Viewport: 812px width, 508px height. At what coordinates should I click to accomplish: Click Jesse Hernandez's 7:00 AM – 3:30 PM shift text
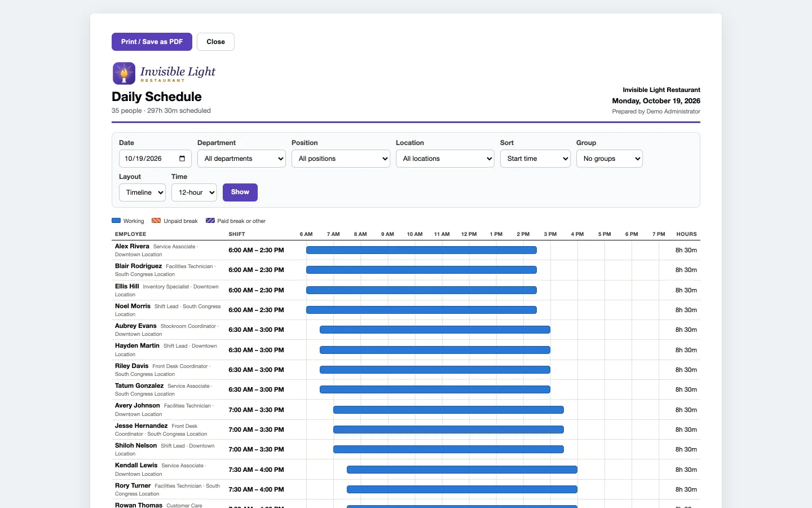[x=256, y=430]
